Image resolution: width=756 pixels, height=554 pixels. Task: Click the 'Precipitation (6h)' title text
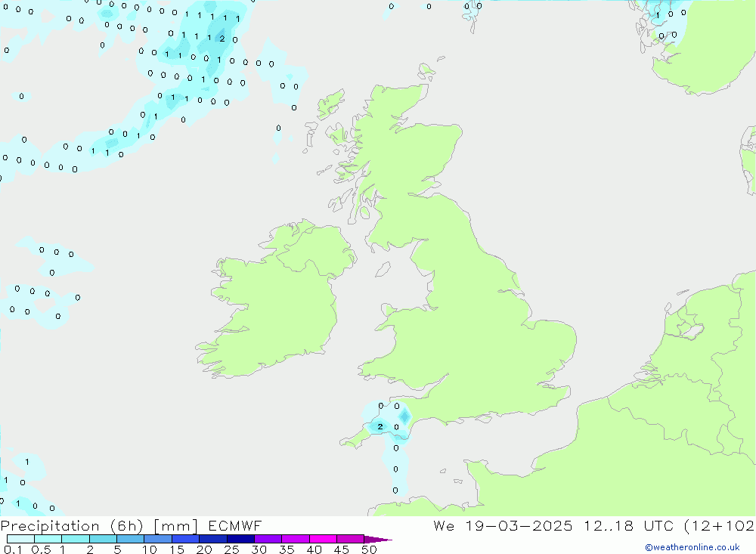(x=72, y=525)
